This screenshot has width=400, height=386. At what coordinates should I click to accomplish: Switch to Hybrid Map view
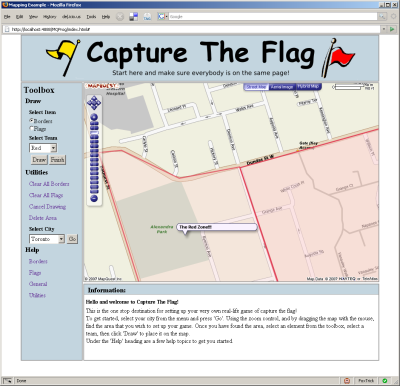308,86
